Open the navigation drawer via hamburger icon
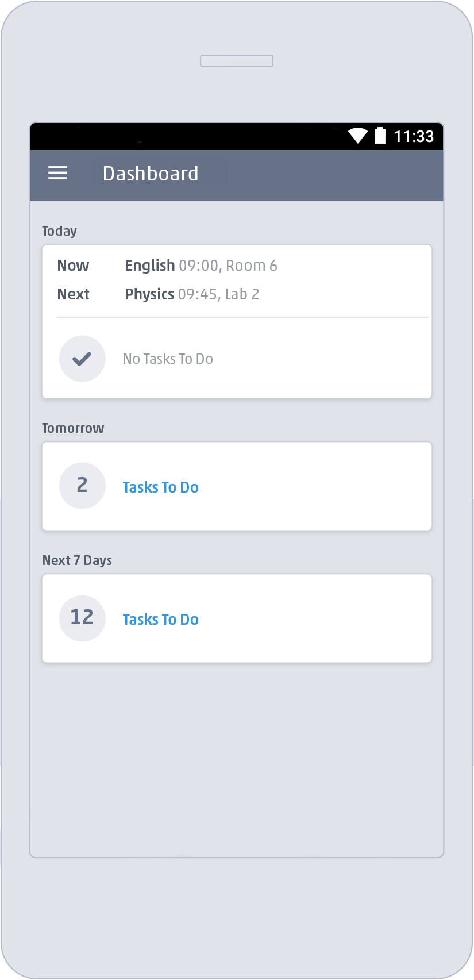This screenshot has height=980, width=474. pos(57,173)
